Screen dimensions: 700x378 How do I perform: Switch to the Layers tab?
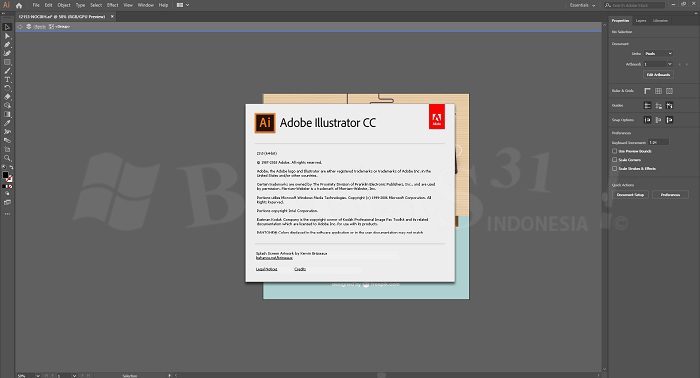(641, 21)
